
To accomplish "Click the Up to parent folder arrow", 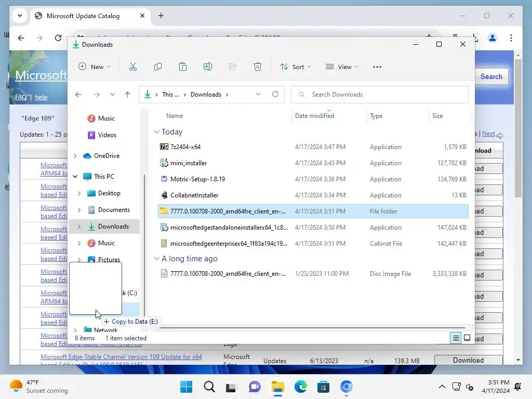I will (x=128, y=95).
